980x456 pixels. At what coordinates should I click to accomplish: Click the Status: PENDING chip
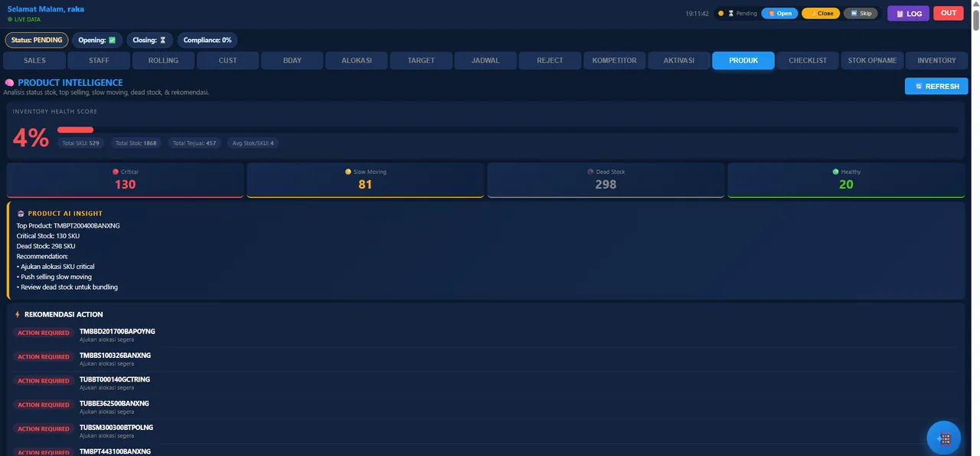click(37, 40)
